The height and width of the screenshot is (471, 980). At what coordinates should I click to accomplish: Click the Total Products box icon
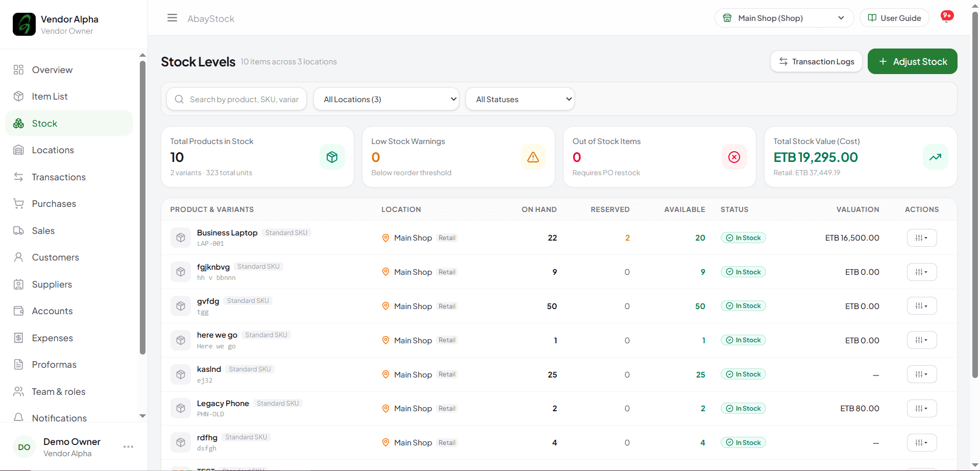[332, 157]
